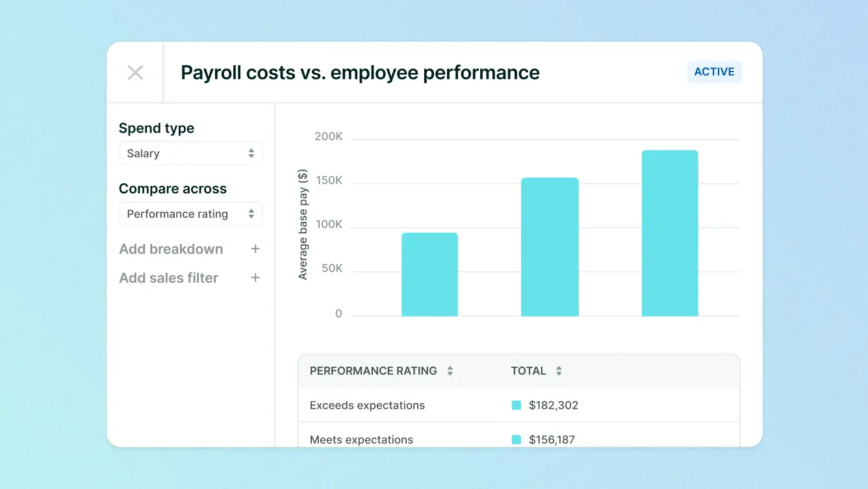Image resolution: width=868 pixels, height=489 pixels.
Task: Click the swatch next to $156,187
Action: point(517,440)
